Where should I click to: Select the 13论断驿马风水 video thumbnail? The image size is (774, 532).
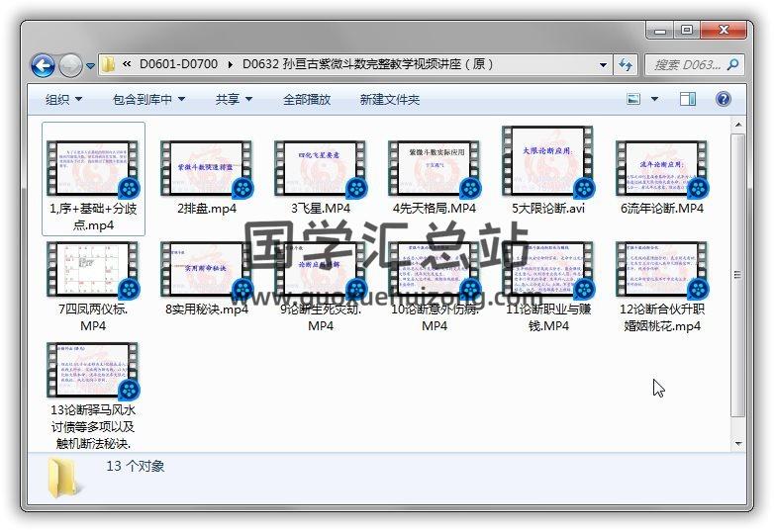pyautogui.click(x=93, y=370)
